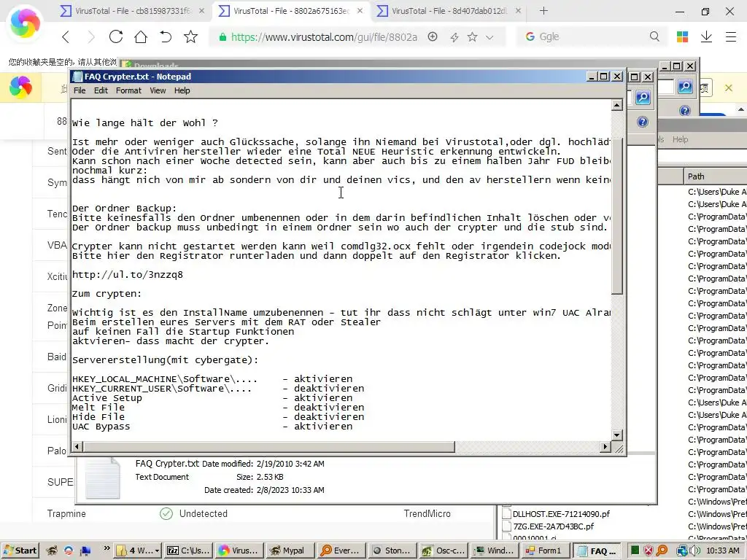The height and width of the screenshot is (560, 747).
Task: Click the plus icon in address bar
Action: [x=433, y=36]
